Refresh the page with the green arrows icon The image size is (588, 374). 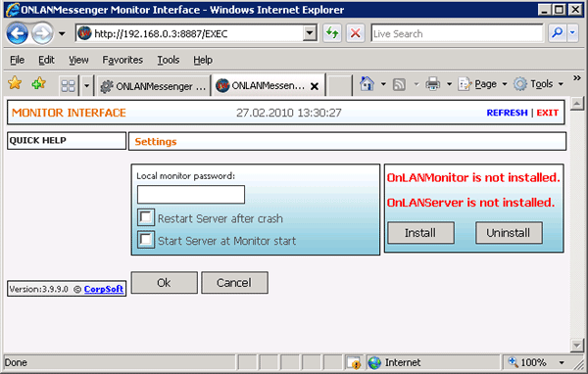(332, 33)
